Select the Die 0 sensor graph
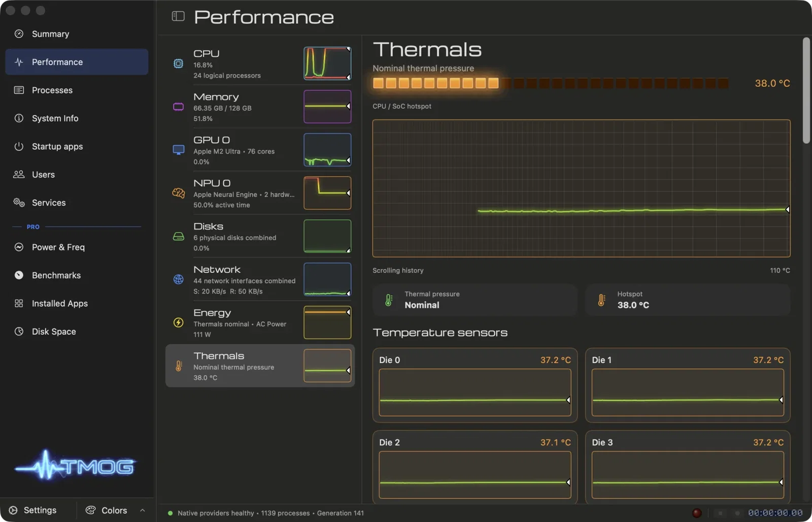This screenshot has width=812, height=522. [475, 393]
